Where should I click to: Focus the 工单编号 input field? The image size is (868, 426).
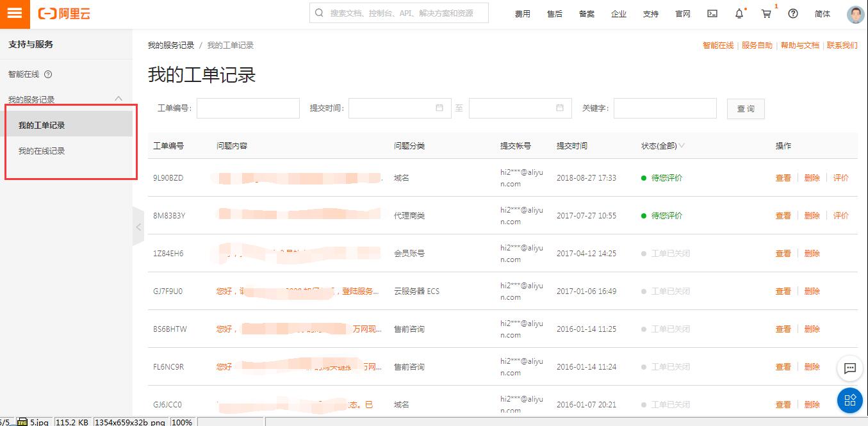[x=248, y=108]
